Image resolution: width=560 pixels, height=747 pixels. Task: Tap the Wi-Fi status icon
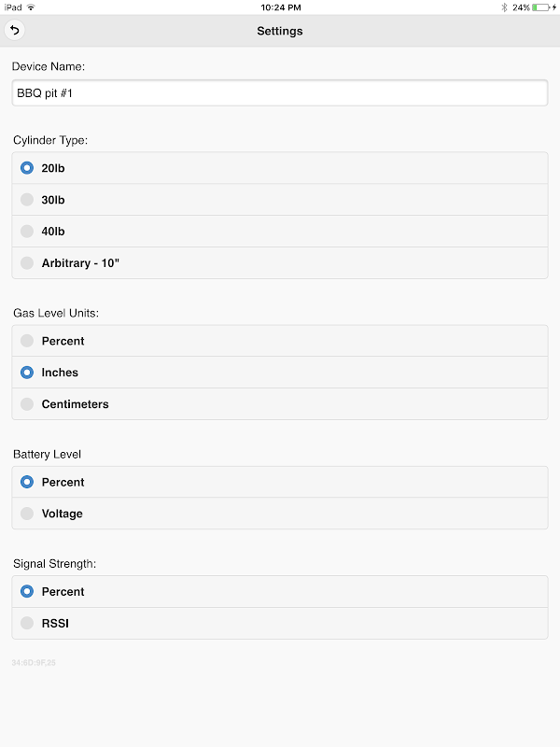coord(31,7)
